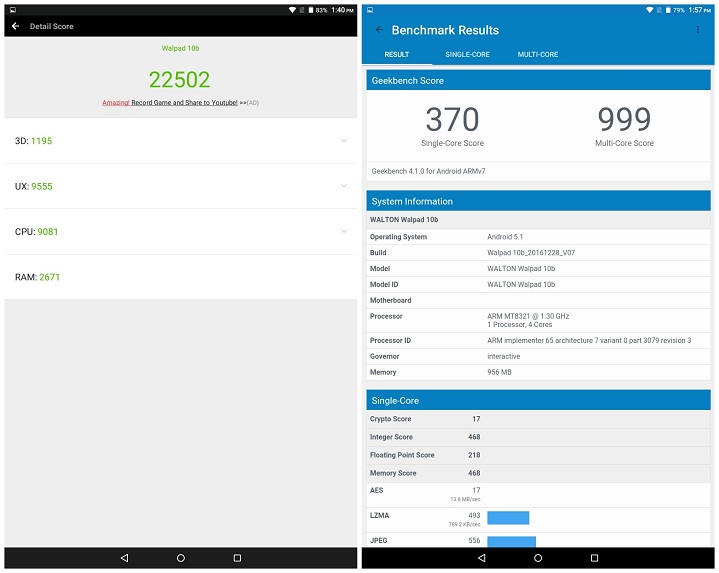Image resolution: width=719 pixels, height=573 pixels.
Task: Select the Operating System Android 5.1 row
Action: (538, 237)
